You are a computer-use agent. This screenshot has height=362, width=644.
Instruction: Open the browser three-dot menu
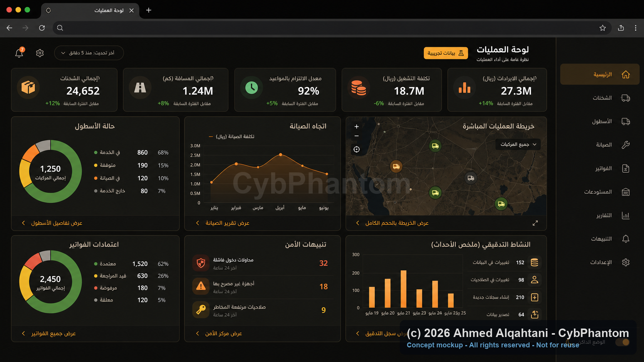(636, 28)
